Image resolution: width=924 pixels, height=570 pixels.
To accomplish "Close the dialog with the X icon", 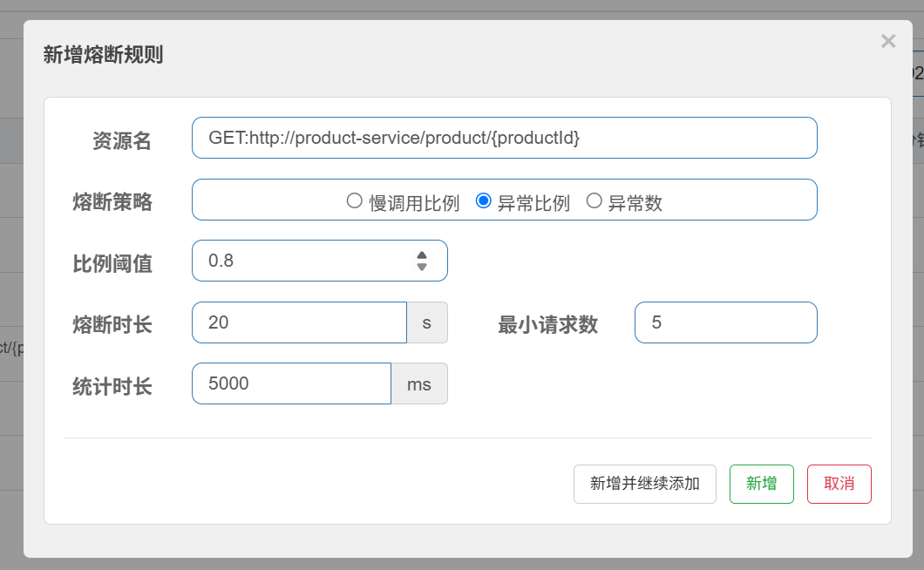I will [887, 41].
